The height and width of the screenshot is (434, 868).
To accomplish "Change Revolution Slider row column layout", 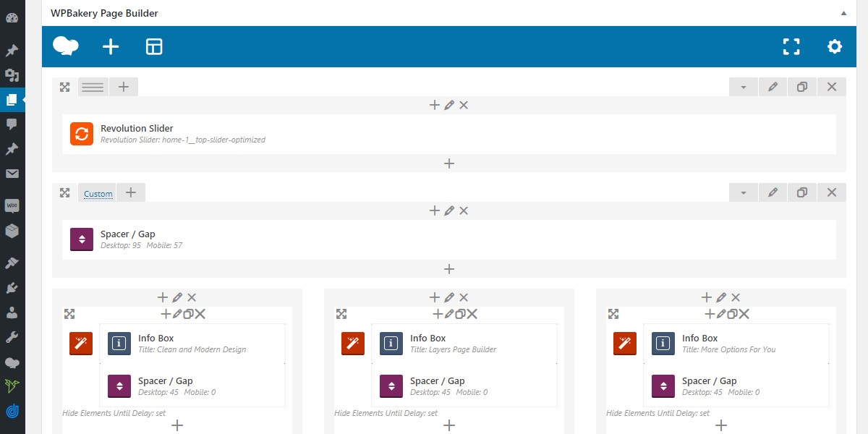I will coord(93,87).
